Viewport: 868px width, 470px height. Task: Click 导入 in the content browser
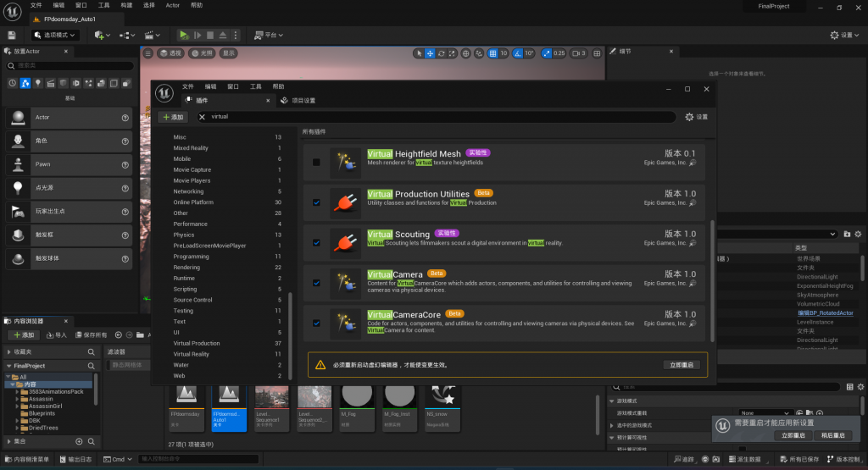(x=57, y=335)
